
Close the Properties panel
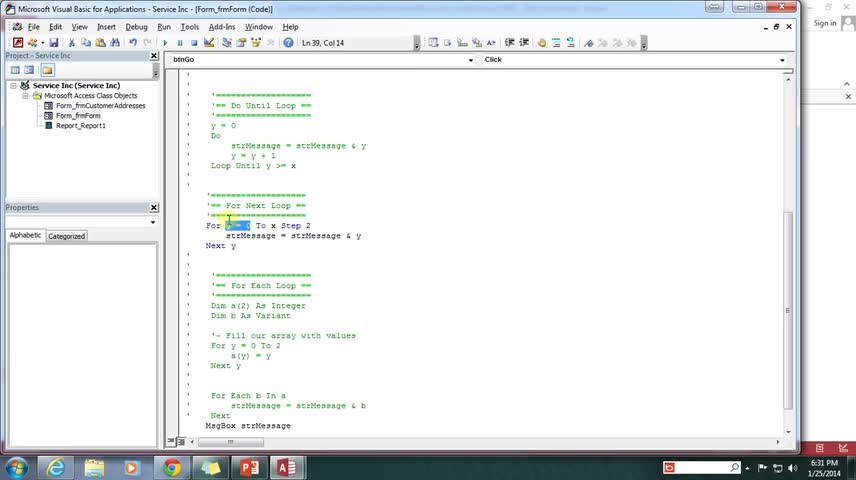coord(153,208)
